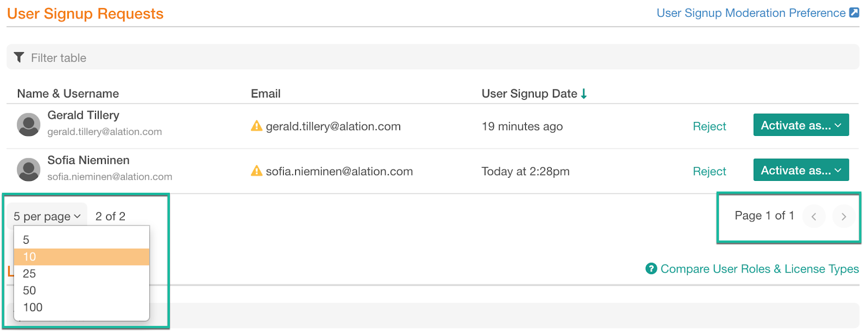This screenshot has height=331, width=868.
Task: Choose 100 from the per page list
Action: point(81,307)
